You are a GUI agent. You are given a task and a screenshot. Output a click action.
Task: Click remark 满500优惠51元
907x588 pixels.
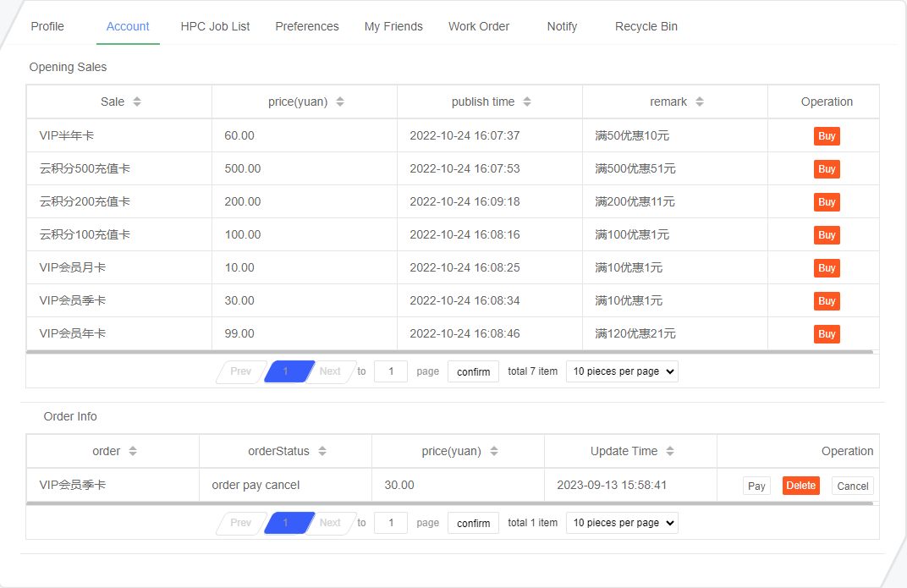tap(635, 169)
